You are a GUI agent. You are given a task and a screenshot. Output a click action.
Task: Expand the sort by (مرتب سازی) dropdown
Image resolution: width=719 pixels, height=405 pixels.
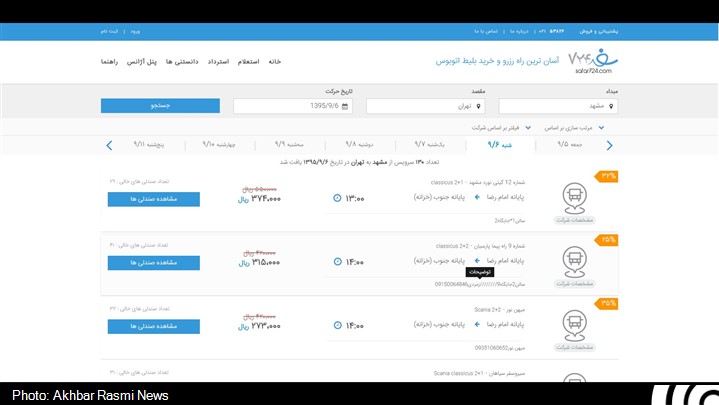(574, 128)
